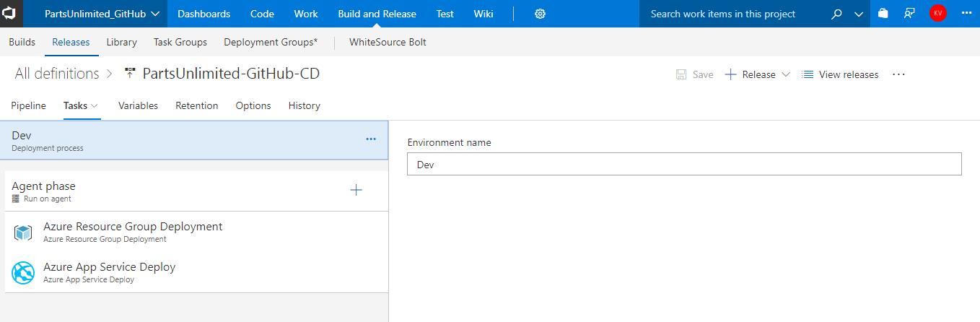Viewport: 980px width, 322px height.
Task: Select Azure Resource Group Deployment task
Action: point(196,232)
